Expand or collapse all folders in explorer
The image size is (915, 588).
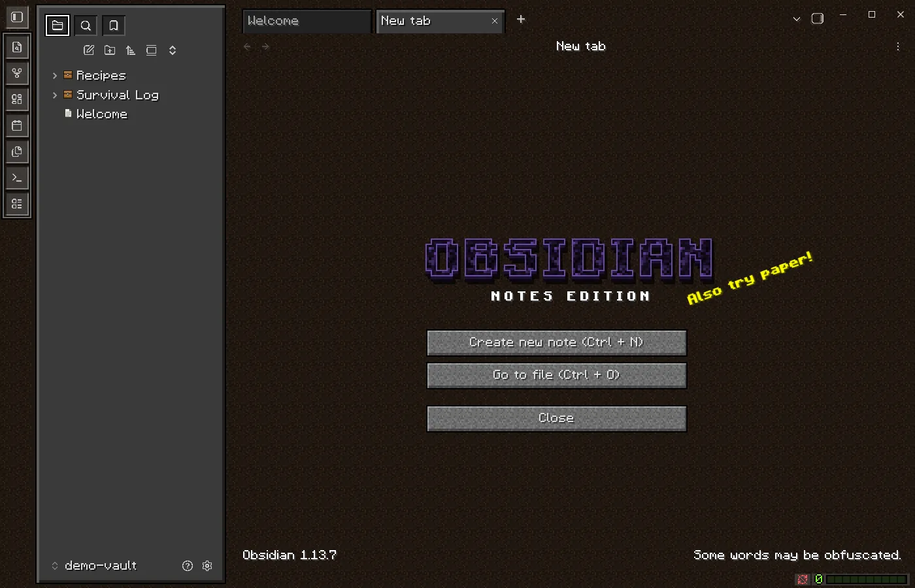173,50
